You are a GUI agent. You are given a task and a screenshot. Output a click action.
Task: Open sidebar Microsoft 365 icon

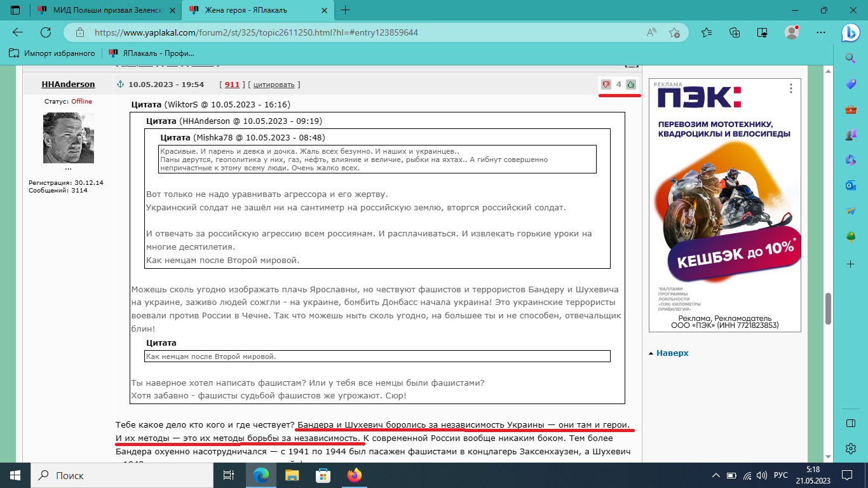coord(851,160)
